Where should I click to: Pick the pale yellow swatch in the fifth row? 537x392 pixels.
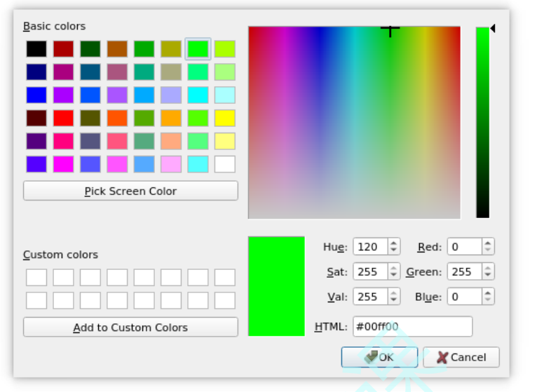224,141
